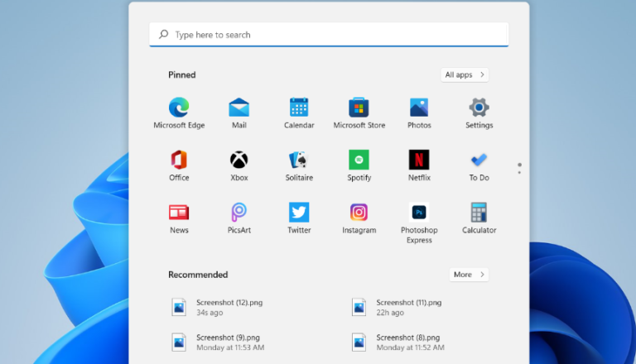The width and height of the screenshot is (636, 364).
Task: Launch PicsArt app
Action: pos(238,218)
